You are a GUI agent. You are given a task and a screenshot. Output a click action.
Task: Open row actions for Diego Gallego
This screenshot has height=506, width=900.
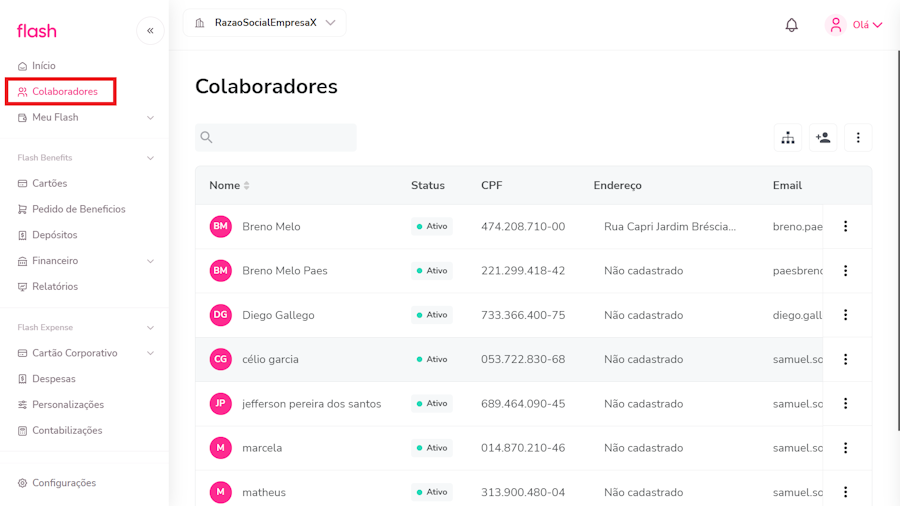pos(845,315)
